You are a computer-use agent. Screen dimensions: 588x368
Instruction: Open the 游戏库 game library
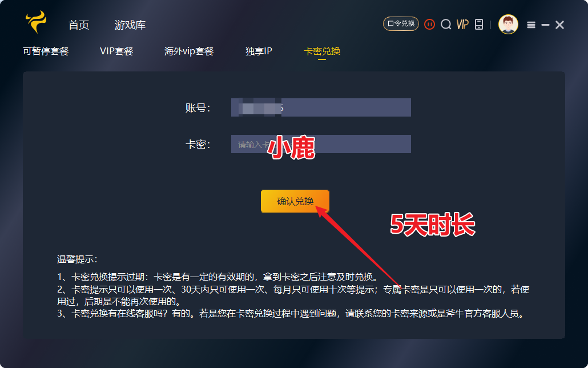pos(130,25)
